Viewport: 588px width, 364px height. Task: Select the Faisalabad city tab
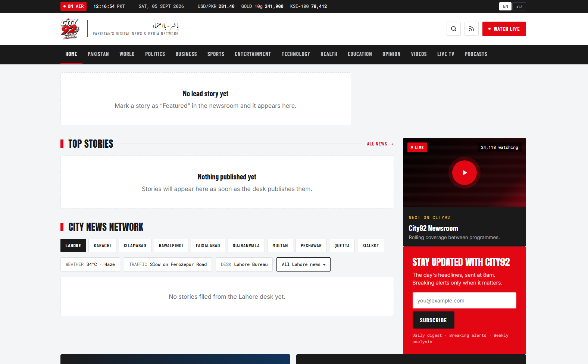point(208,245)
